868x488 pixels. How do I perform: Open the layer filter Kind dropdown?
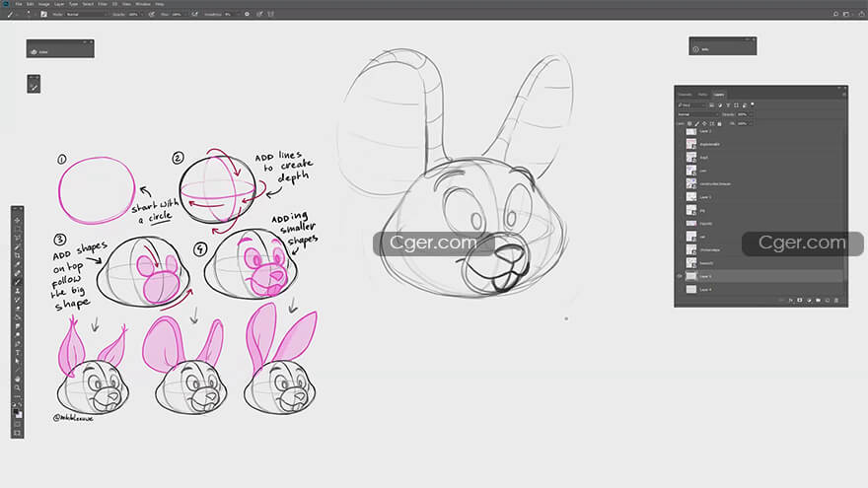coord(692,105)
